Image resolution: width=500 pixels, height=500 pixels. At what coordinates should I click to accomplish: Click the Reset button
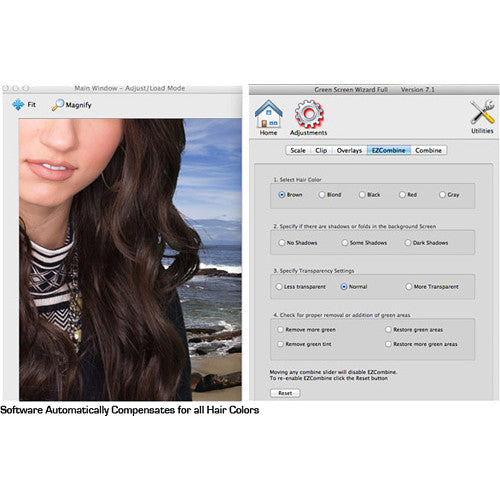285,393
